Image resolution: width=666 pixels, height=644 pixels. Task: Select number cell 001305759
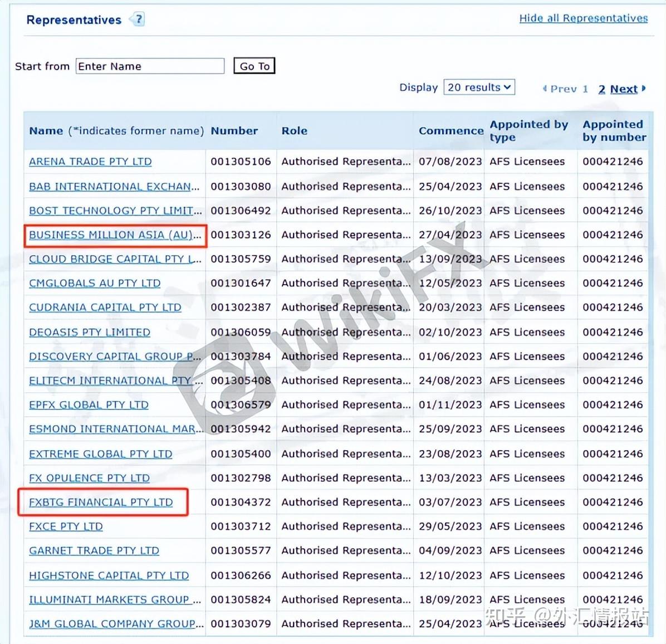(x=241, y=259)
